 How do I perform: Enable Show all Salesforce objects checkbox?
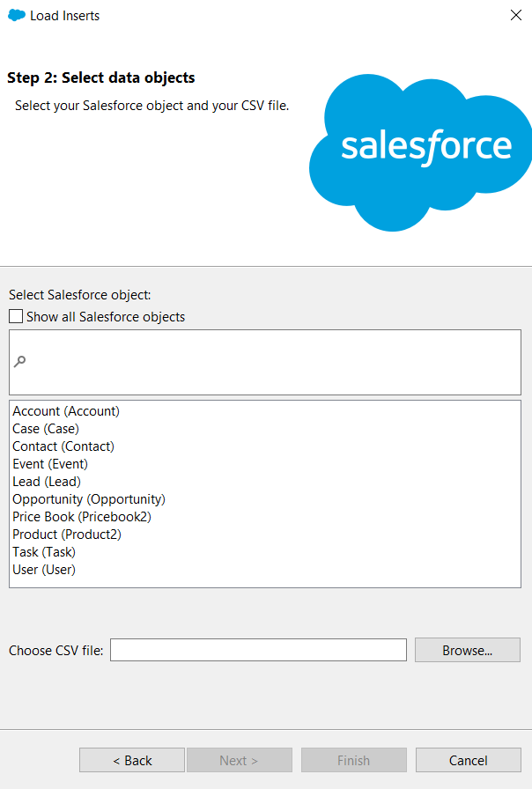pos(16,317)
